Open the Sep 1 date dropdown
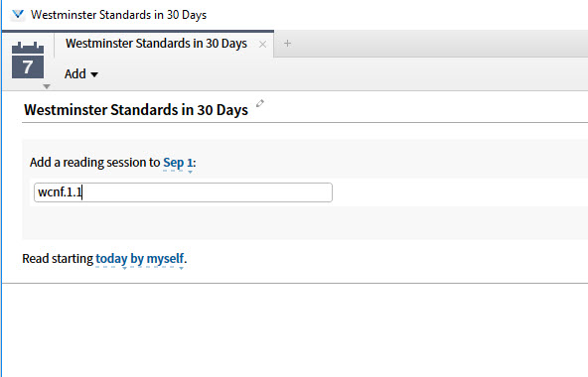This screenshot has width=588, height=377. (178, 163)
